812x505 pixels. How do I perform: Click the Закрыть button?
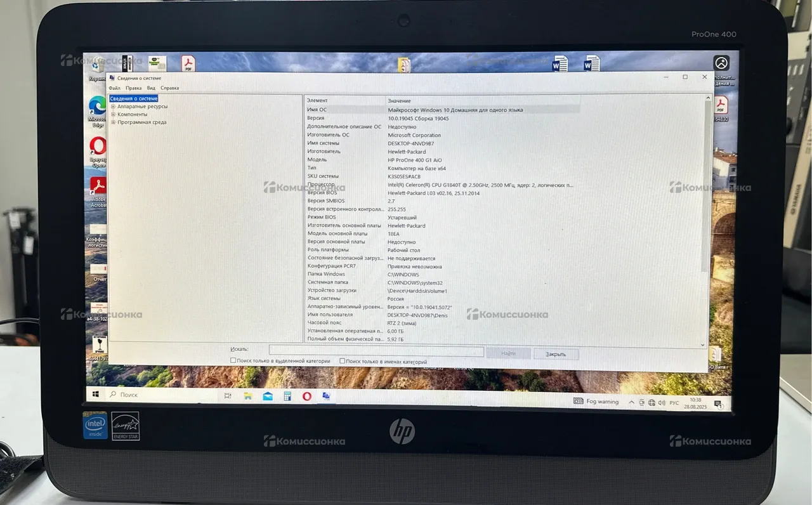click(556, 353)
